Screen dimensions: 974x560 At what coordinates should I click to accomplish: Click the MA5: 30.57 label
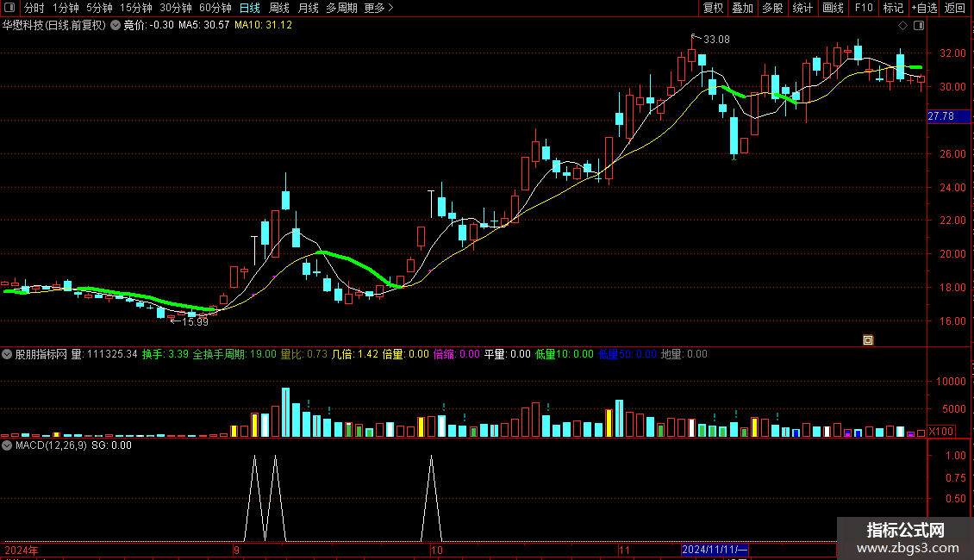203,25
